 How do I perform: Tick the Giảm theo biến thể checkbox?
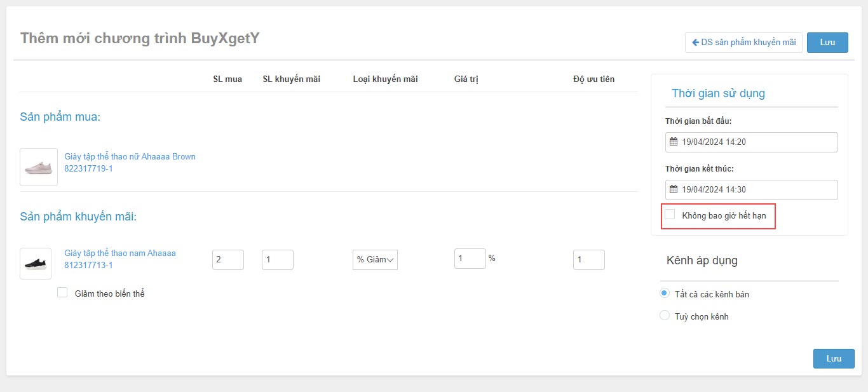point(62,293)
